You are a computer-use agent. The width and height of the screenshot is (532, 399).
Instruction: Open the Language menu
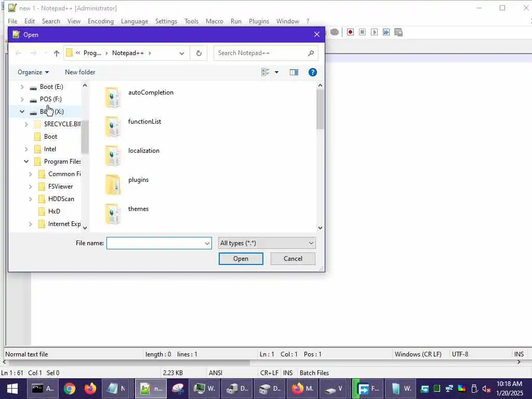135,21
